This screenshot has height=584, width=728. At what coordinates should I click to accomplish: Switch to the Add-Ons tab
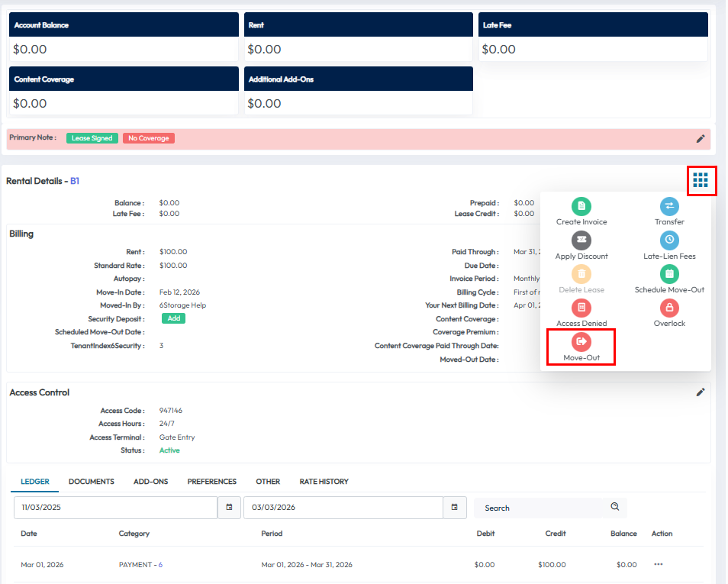[x=150, y=482]
